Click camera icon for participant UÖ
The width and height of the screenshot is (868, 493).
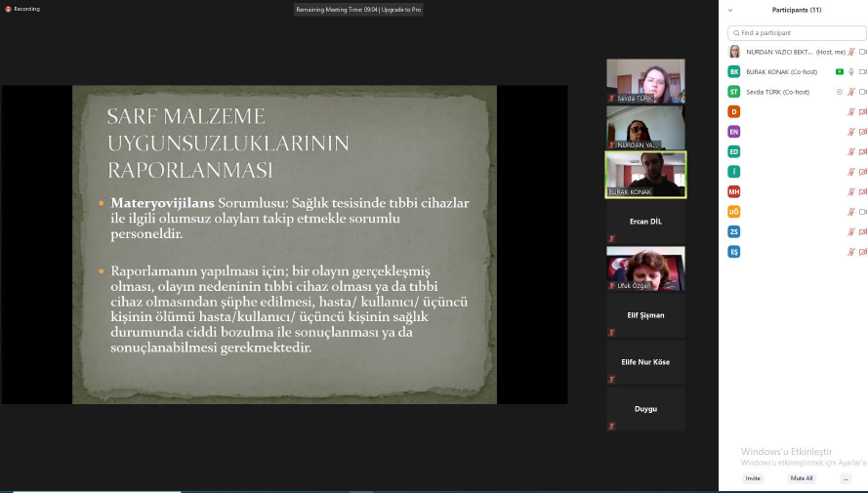(862, 212)
